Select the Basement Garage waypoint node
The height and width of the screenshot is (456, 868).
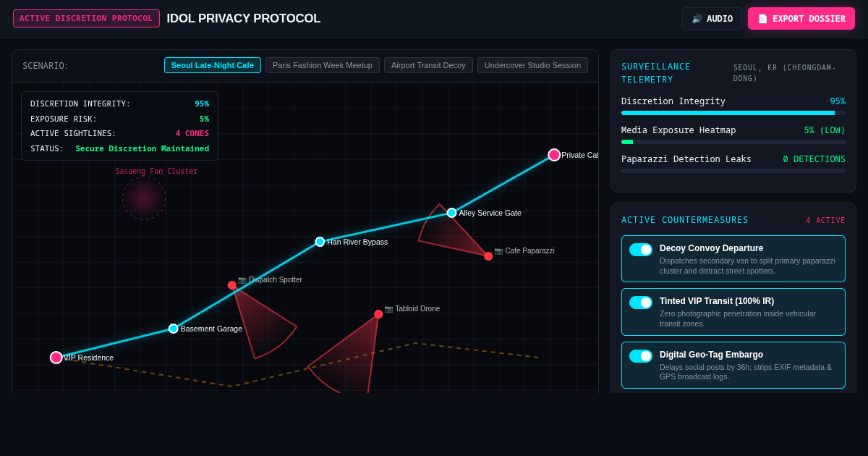(x=174, y=329)
